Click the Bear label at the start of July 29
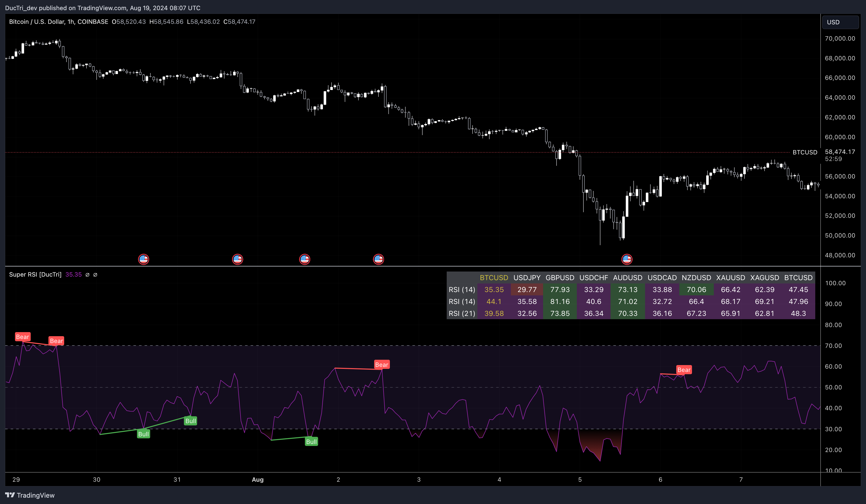This screenshot has height=504, width=866. pos(22,337)
